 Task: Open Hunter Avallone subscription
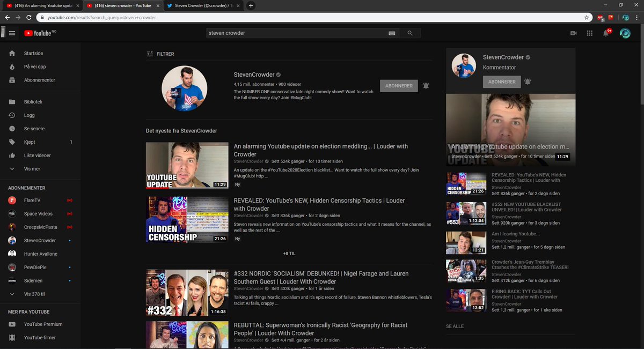pyautogui.click(x=40, y=254)
